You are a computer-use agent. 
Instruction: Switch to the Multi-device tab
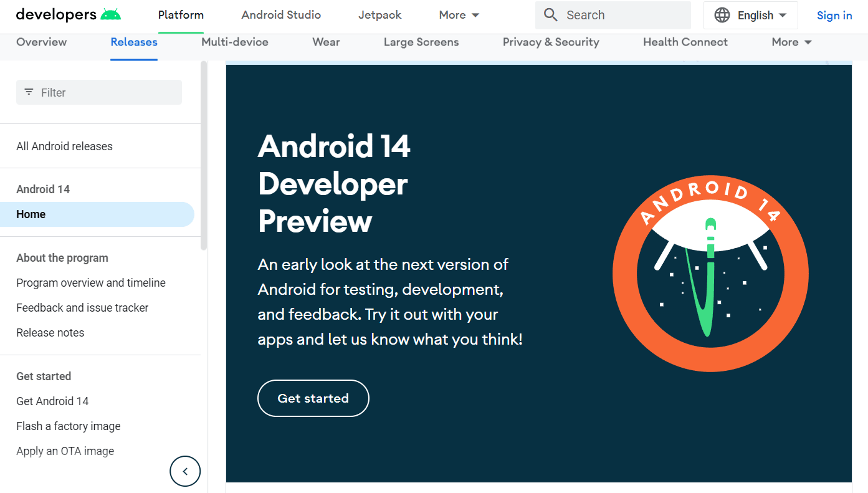pyautogui.click(x=235, y=42)
